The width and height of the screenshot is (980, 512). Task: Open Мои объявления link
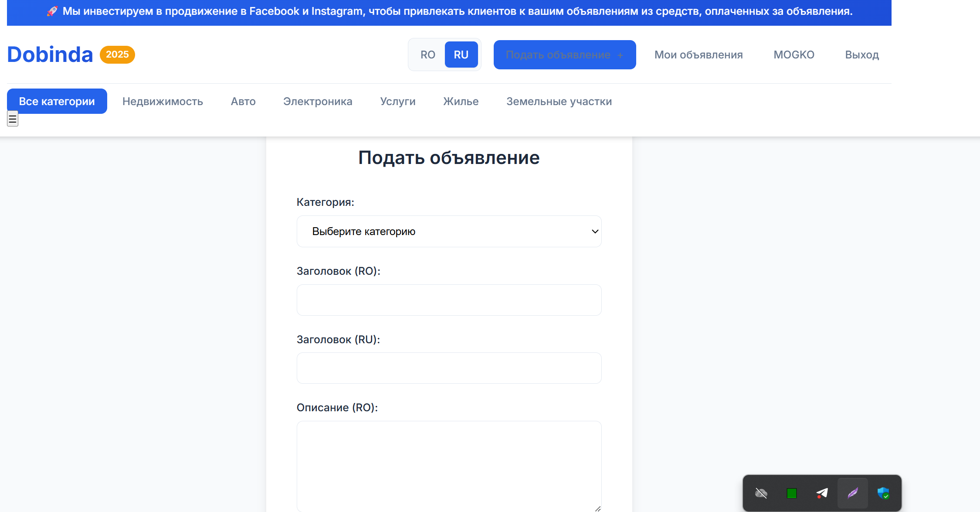(699, 55)
